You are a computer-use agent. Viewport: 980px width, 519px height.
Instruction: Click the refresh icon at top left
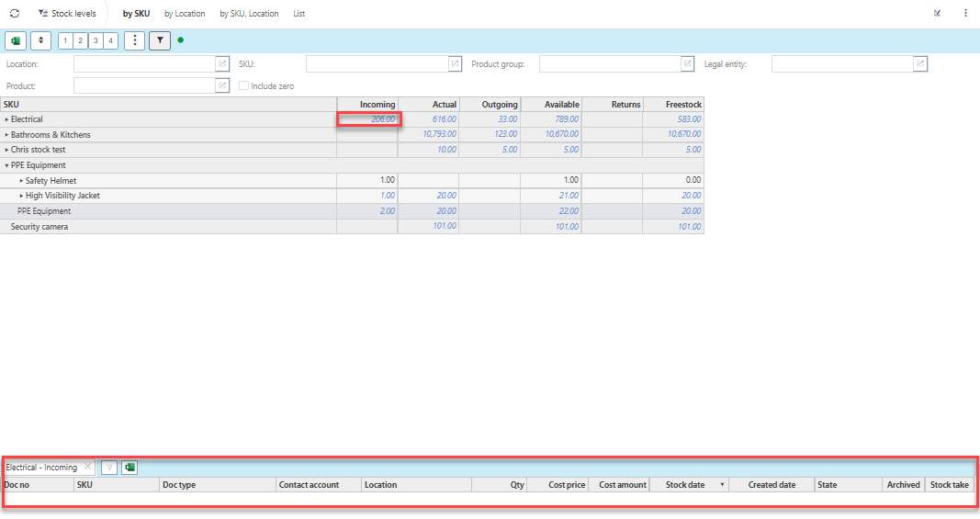(14, 14)
